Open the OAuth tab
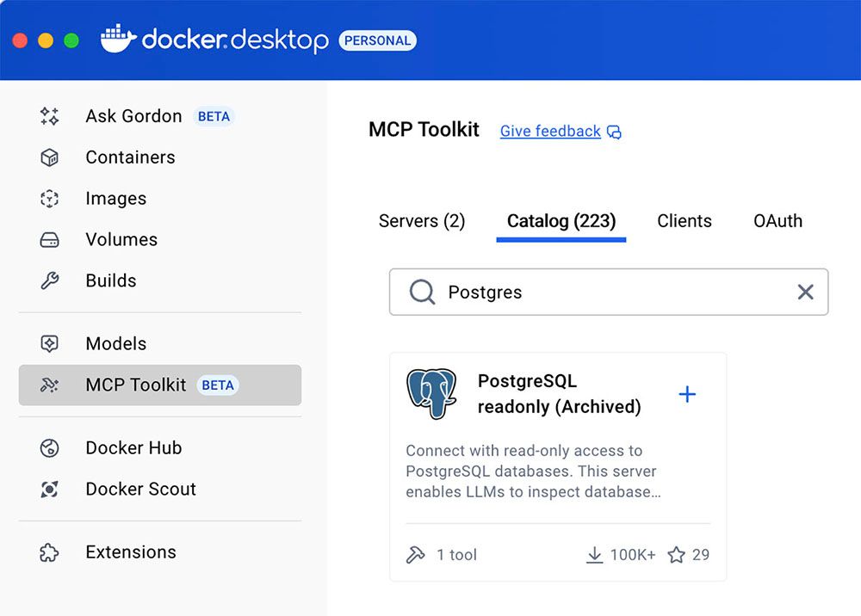This screenshot has width=861, height=616. [x=777, y=221]
